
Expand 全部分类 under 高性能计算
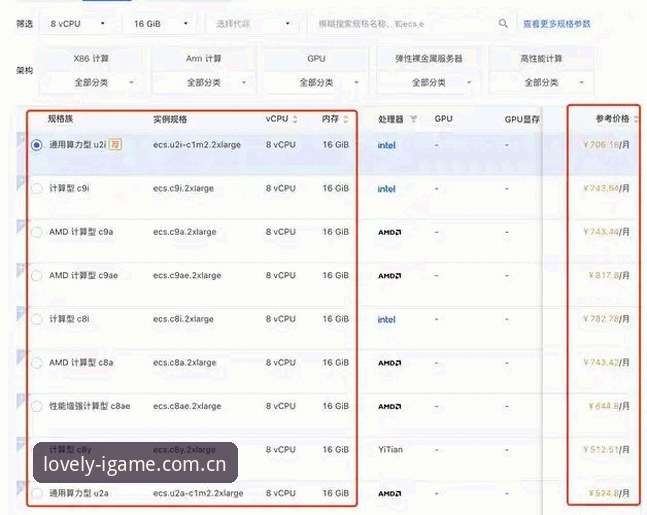(541, 83)
